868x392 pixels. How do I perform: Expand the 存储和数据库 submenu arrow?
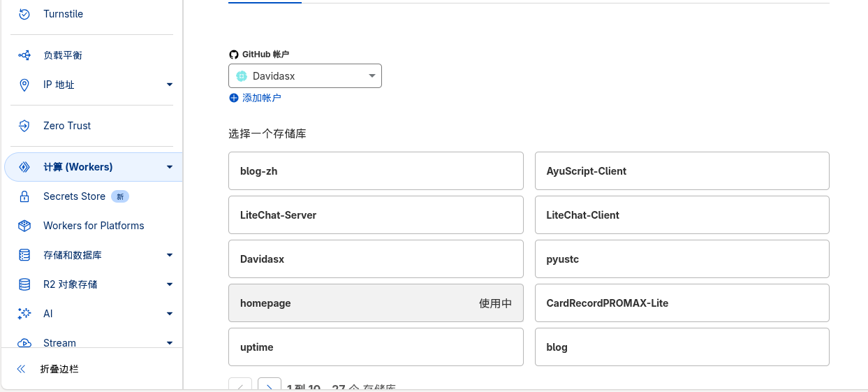point(170,255)
